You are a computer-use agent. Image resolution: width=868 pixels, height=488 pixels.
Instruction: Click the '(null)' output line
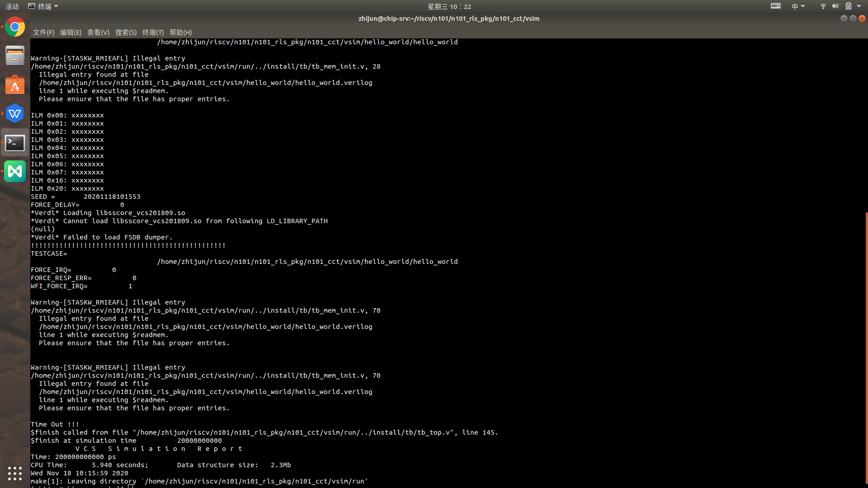(x=43, y=229)
